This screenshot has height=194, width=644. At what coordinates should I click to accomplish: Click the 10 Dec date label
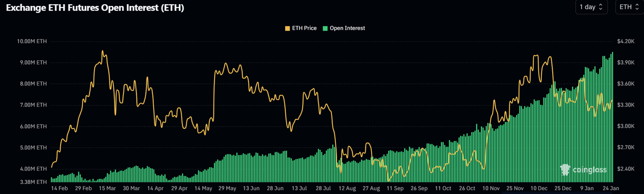539,189
